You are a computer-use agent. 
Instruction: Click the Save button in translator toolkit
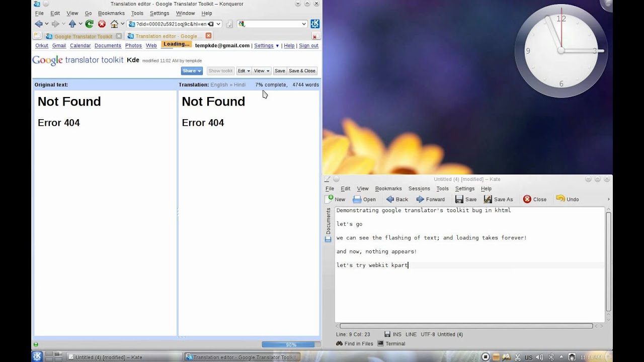pyautogui.click(x=280, y=71)
